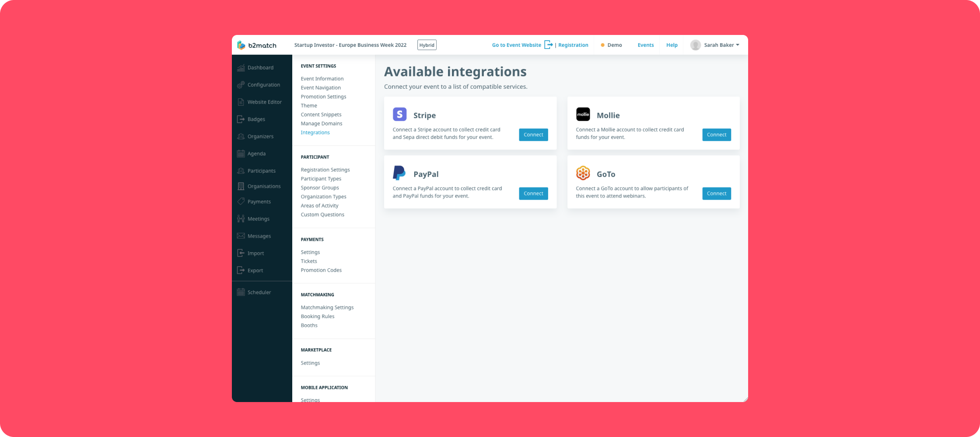Click the Organizers people icon
This screenshot has height=437, width=980.
click(x=241, y=136)
